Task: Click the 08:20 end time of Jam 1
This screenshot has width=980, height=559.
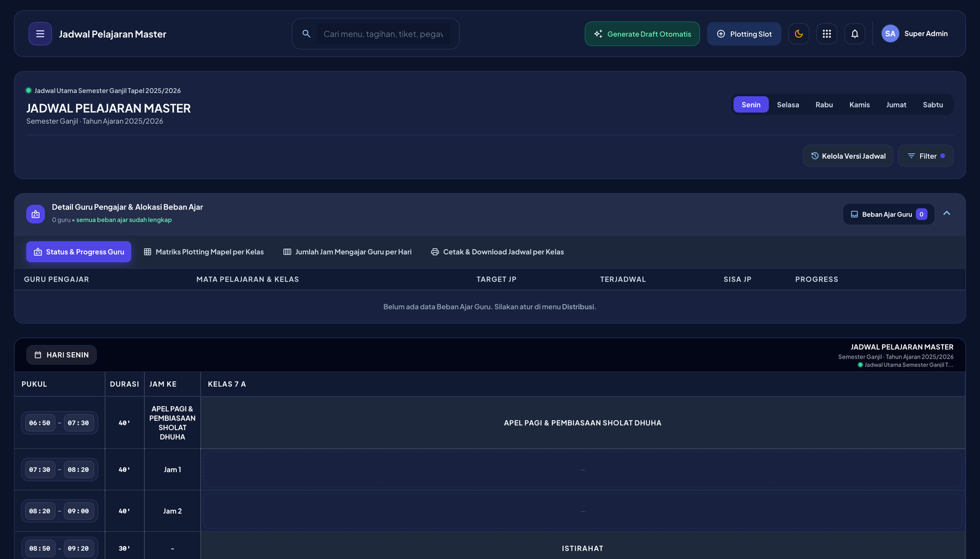Action: point(78,470)
